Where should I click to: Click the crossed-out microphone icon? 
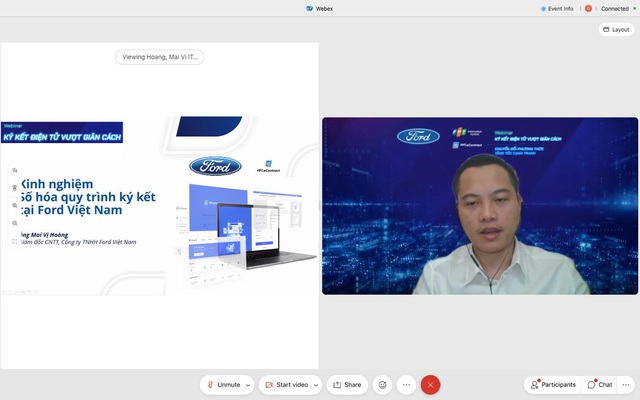pyautogui.click(x=211, y=384)
